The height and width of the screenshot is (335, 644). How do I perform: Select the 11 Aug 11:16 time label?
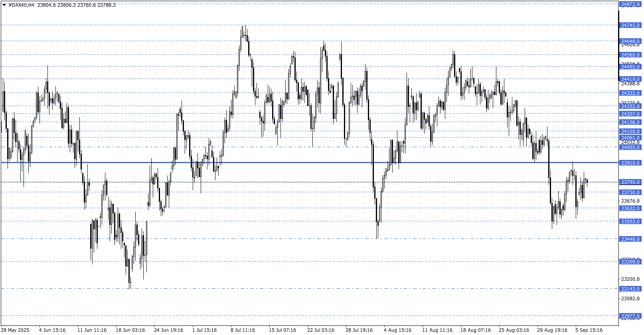click(x=437, y=330)
